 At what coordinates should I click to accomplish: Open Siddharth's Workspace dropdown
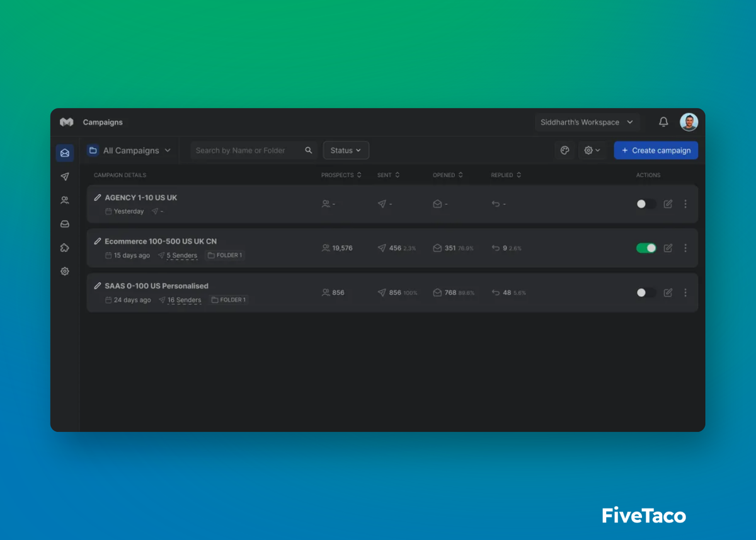click(587, 122)
